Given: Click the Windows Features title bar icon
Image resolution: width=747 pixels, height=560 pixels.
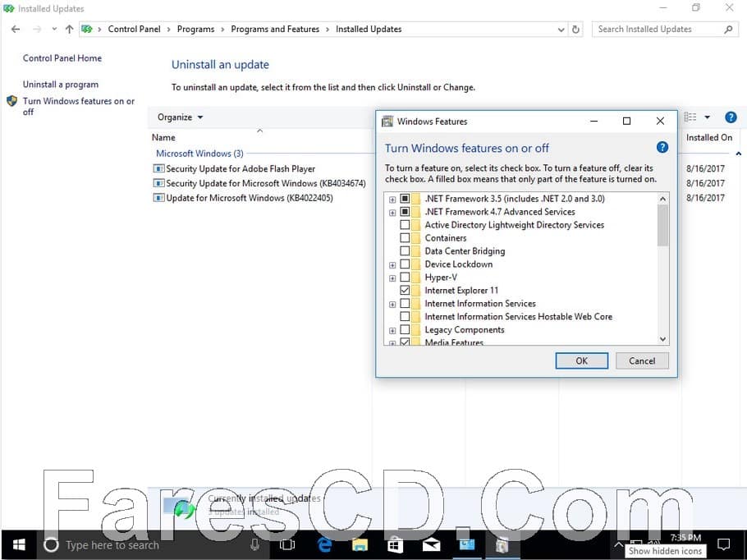Looking at the screenshot, I should 387,121.
